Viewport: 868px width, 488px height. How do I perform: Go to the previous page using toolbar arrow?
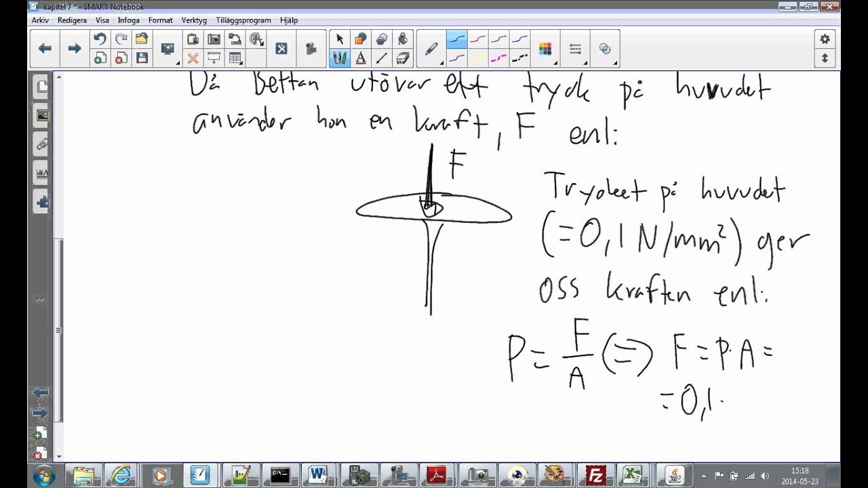coord(45,48)
